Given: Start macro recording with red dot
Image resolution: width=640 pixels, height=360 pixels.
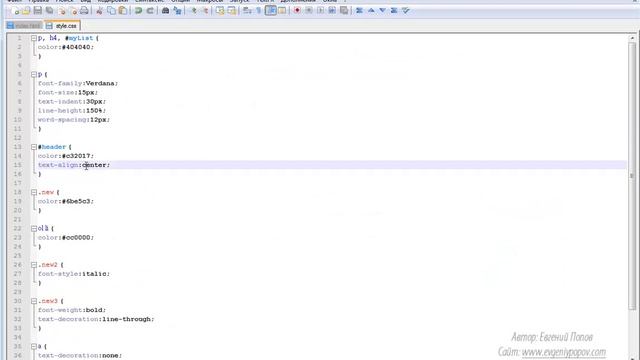Looking at the screenshot, I should [297, 11].
